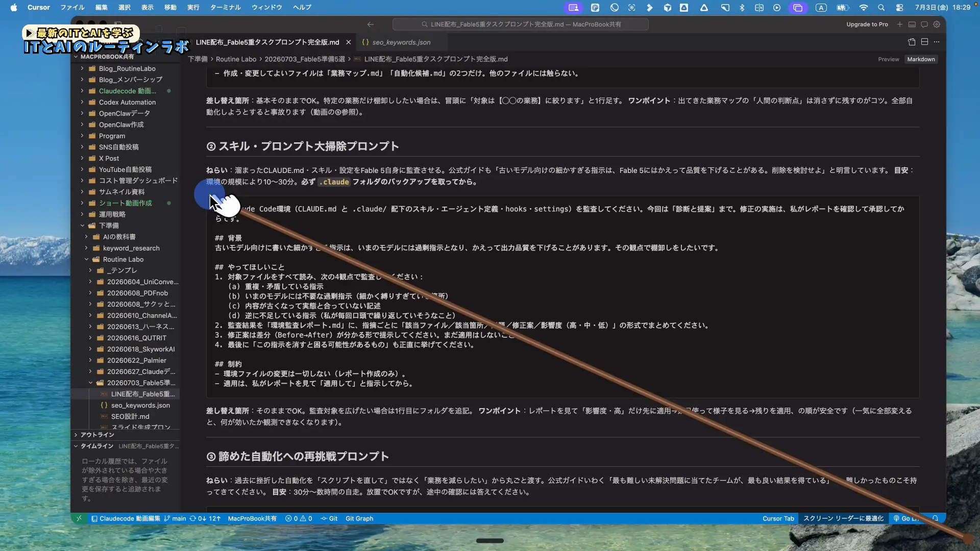Viewport: 980px width, 551px height.
Task: Click Claudecode 動画編集 project in status bar
Action: [126, 518]
